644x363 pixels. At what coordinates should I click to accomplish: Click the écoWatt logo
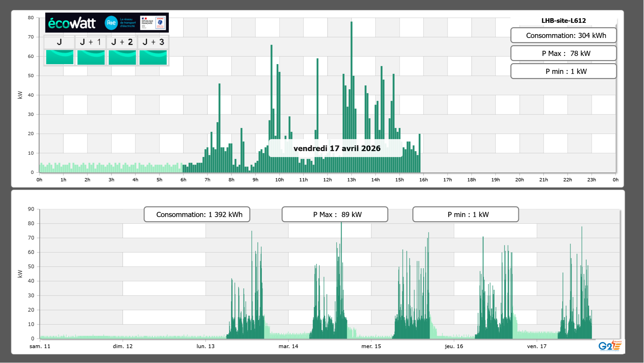point(72,23)
